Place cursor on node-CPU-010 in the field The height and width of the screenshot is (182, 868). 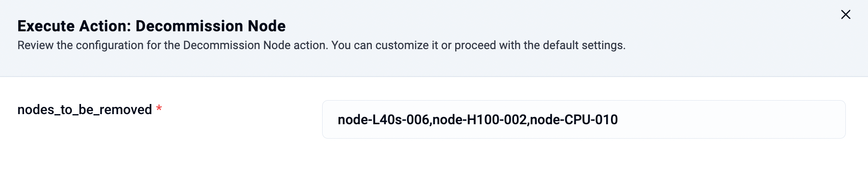point(574,119)
